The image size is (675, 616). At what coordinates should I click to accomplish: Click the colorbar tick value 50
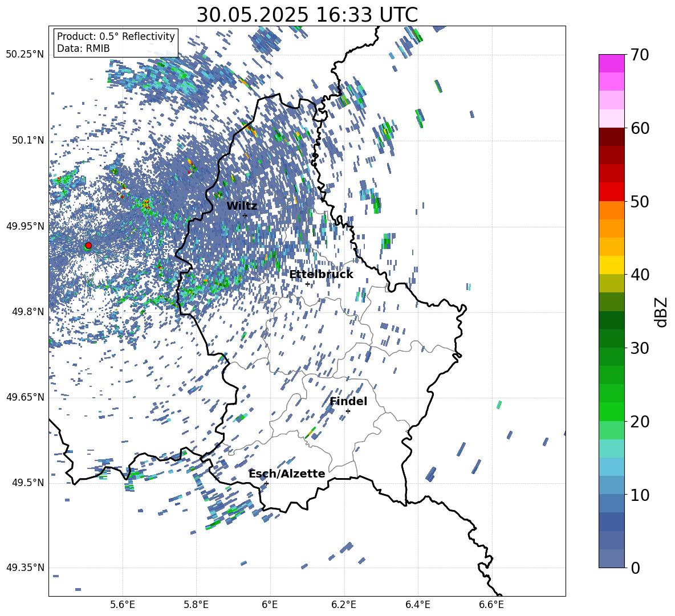(640, 201)
